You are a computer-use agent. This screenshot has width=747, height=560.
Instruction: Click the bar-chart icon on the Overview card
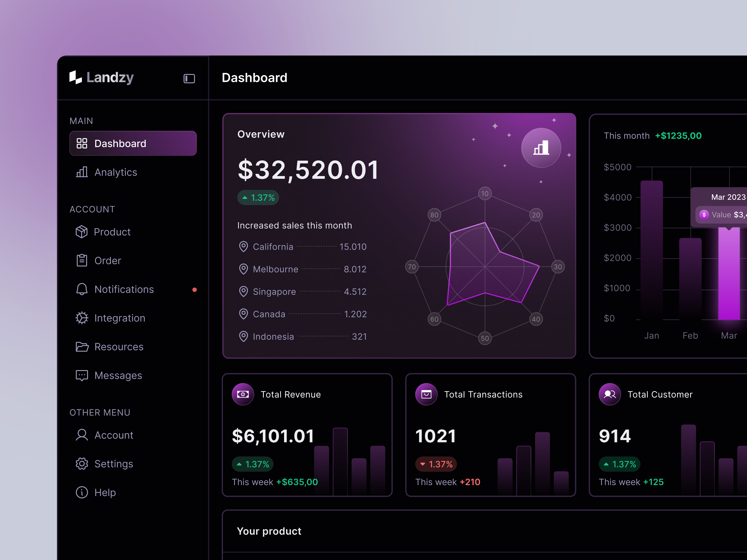tap(541, 147)
